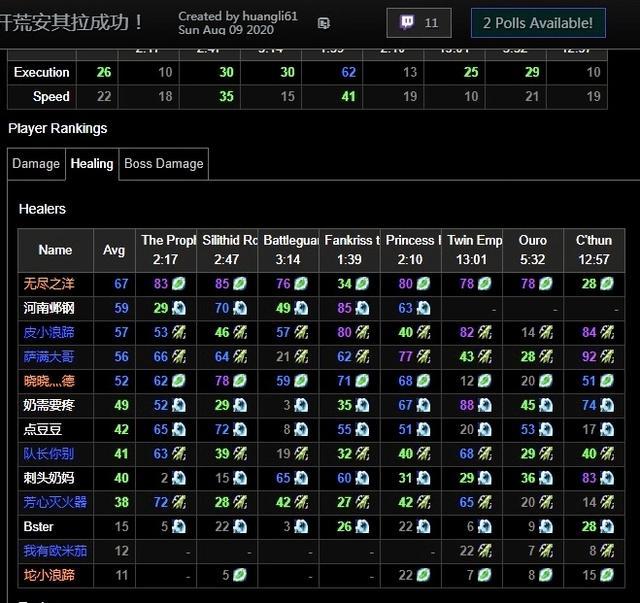640x603 pixels.
Task: Open player 无尽之洋 profile
Action: 49,284
